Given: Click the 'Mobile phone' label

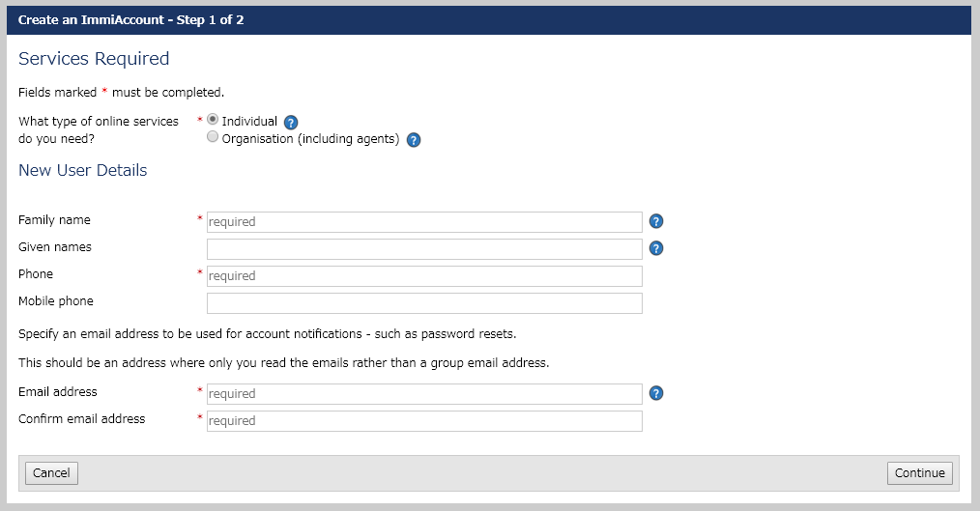Looking at the screenshot, I should tap(56, 301).
